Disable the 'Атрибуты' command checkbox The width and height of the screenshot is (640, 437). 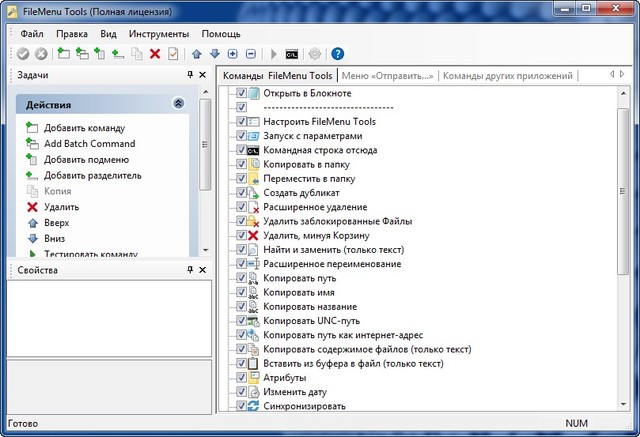(x=241, y=378)
